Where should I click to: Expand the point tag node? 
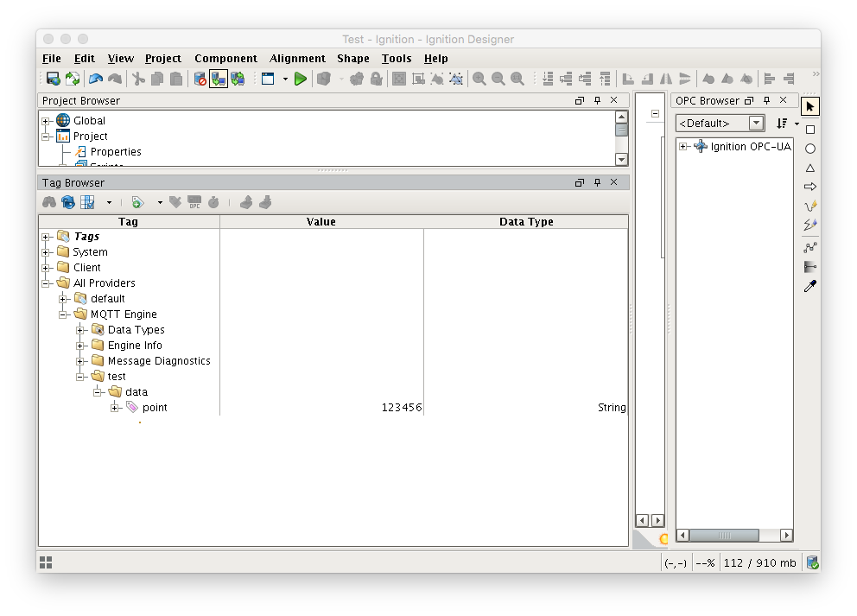pos(115,409)
